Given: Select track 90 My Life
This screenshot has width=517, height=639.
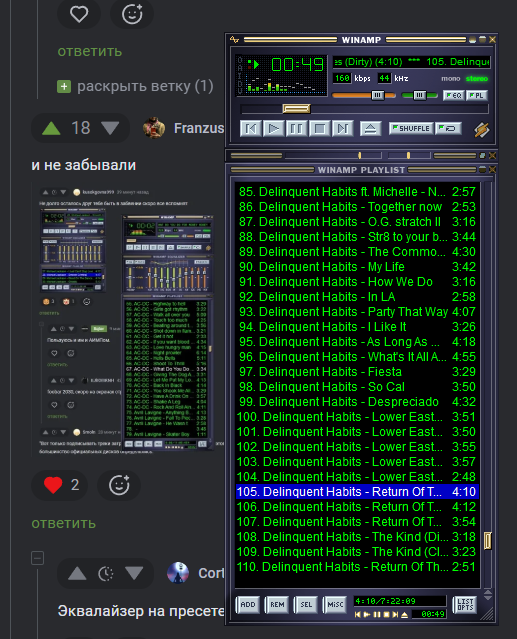Looking at the screenshot, I should point(357,267).
